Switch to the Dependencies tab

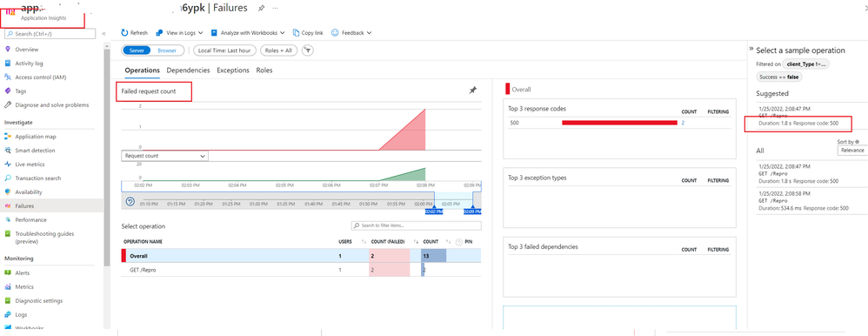(x=188, y=71)
